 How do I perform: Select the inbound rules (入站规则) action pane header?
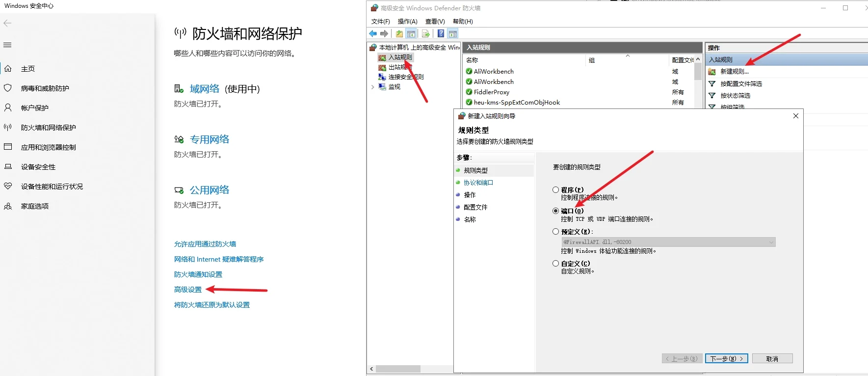[787, 60]
